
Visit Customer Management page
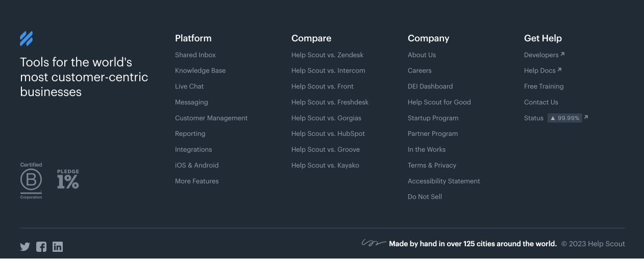(x=211, y=118)
